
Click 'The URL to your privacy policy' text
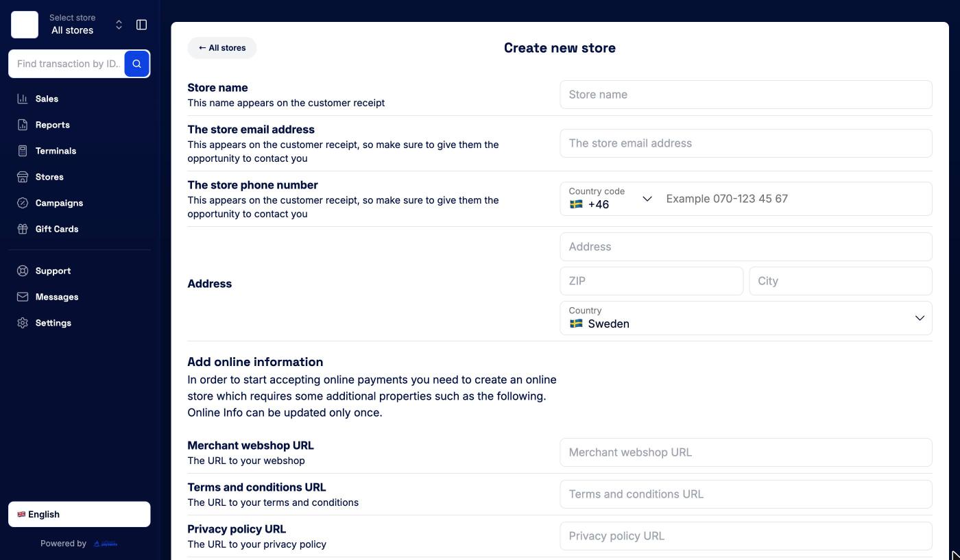pyautogui.click(x=257, y=544)
